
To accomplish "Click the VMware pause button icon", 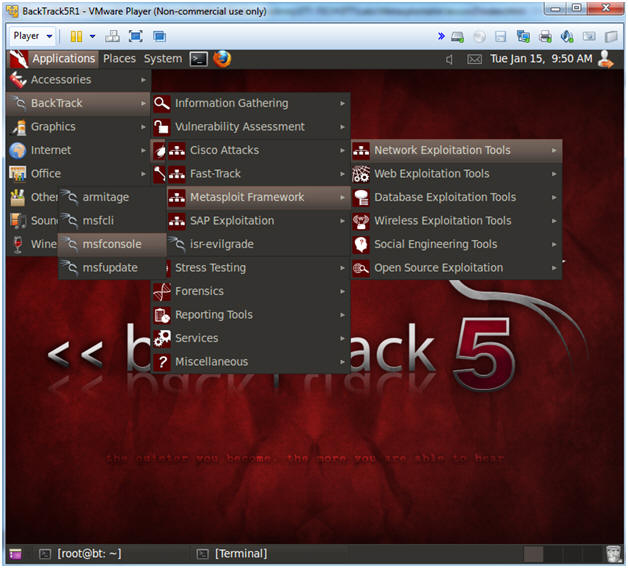I will [76, 36].
